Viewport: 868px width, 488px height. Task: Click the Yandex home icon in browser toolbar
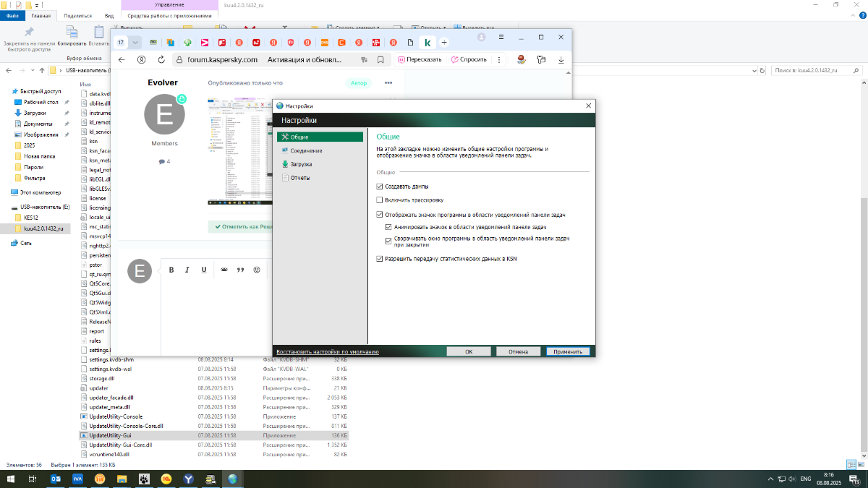click(x=142, y=60)
